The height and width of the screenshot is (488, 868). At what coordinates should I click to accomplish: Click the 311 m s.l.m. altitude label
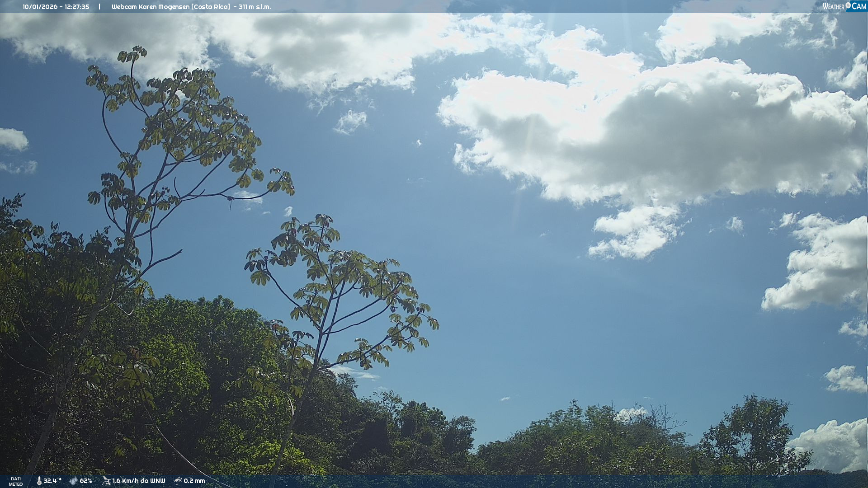coord(255,7)
